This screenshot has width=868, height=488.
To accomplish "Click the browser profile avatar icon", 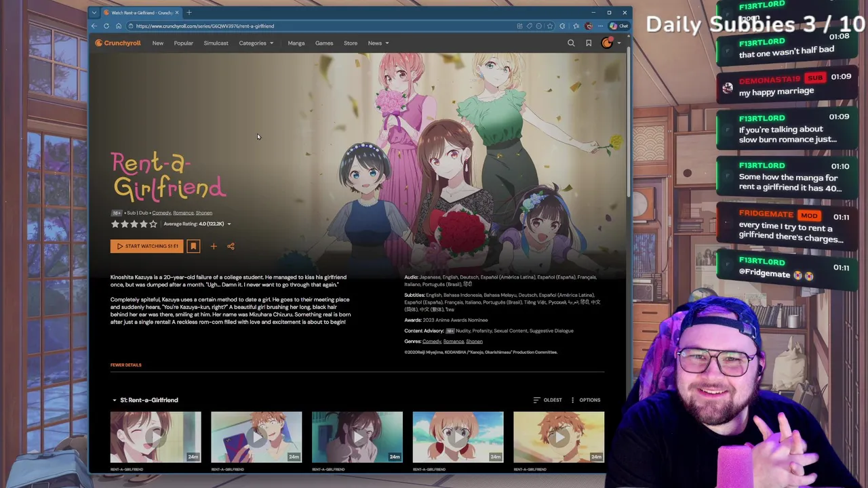I will 589,26.
